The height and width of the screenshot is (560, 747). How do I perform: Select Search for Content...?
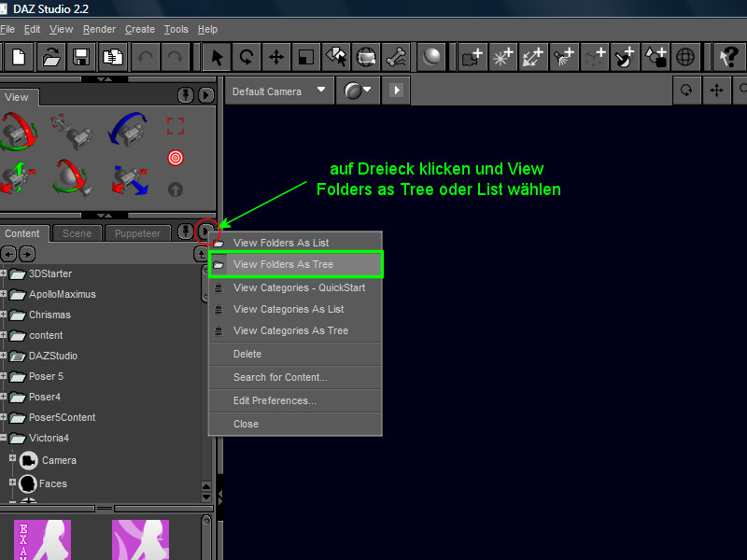click(295, 377)
